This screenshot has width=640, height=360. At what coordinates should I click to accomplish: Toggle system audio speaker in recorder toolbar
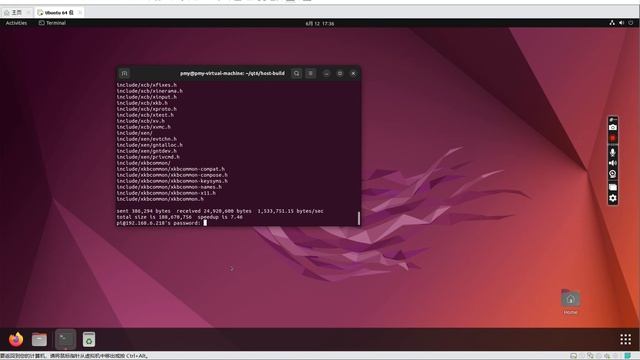click(x=613, y=163)
